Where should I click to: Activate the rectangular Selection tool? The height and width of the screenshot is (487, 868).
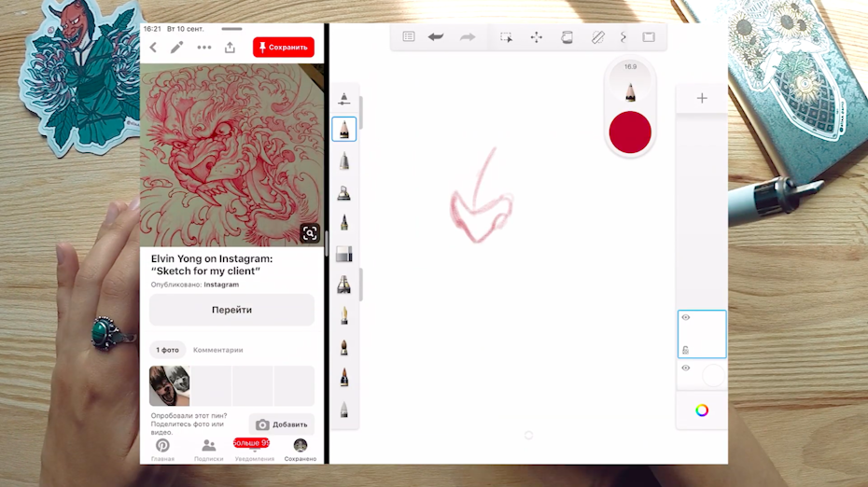pos(506,37)
